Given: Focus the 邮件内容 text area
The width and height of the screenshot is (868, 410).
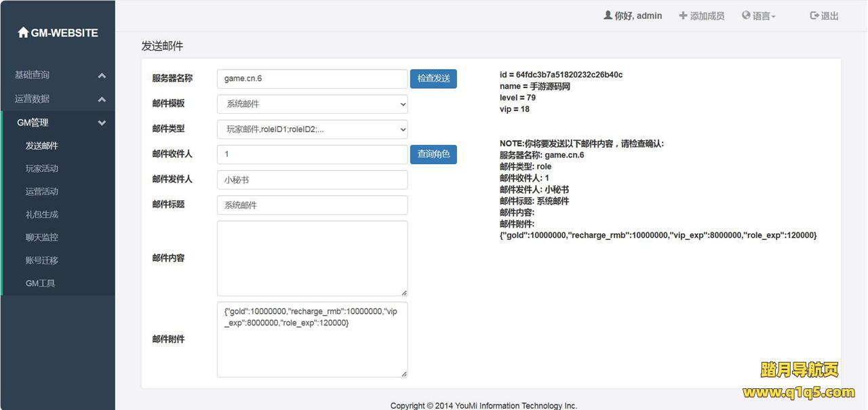Looking at the screenshot, I should (312, 258).
